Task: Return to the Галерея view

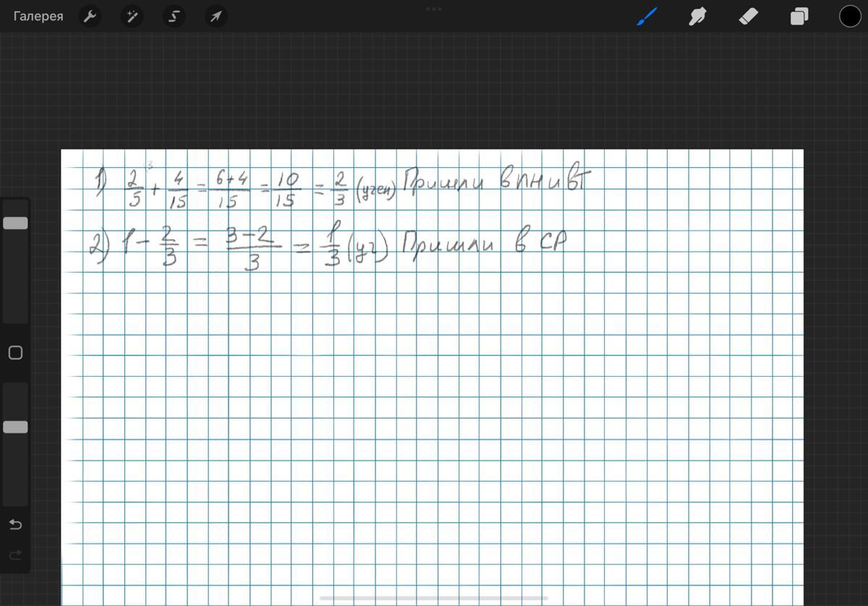Action: click(38, 17)
